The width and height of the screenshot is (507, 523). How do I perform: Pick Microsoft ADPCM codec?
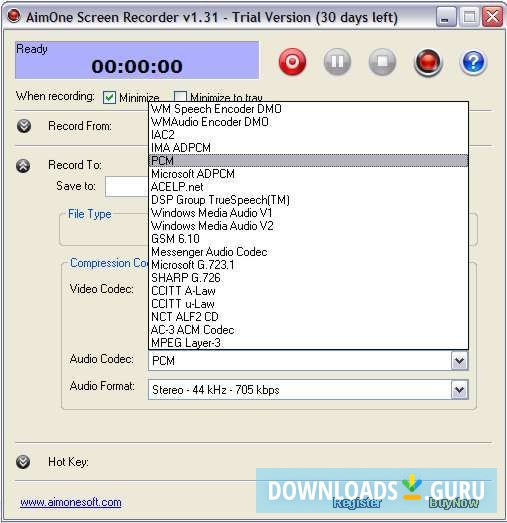tap(309, 174)
